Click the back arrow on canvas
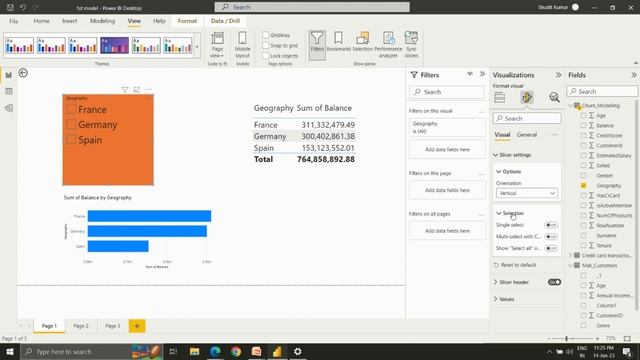Viewport: 640px width, 360px height. point(23,73)
